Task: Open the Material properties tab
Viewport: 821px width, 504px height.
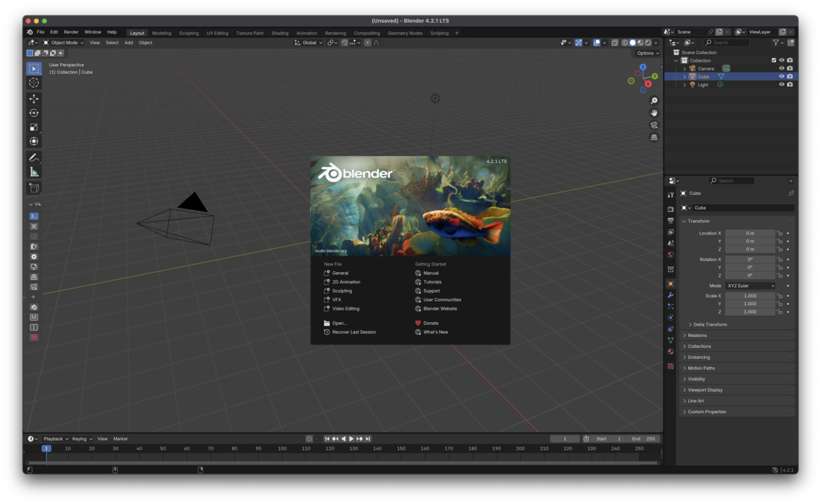Action: 670,352
